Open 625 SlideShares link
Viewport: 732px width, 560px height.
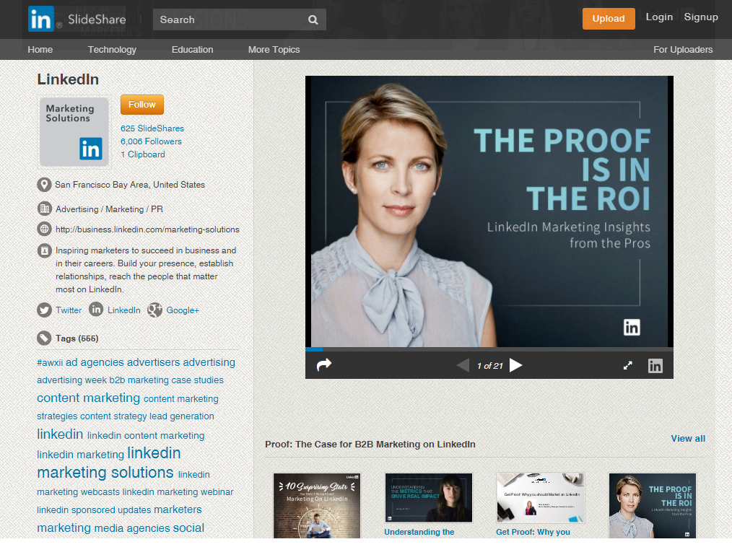coord(152,128)
